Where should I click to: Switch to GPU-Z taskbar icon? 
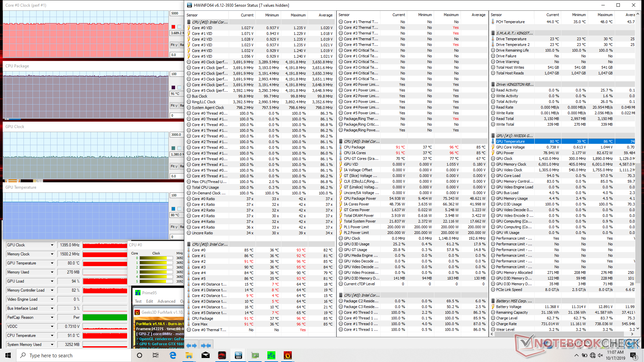255,355
